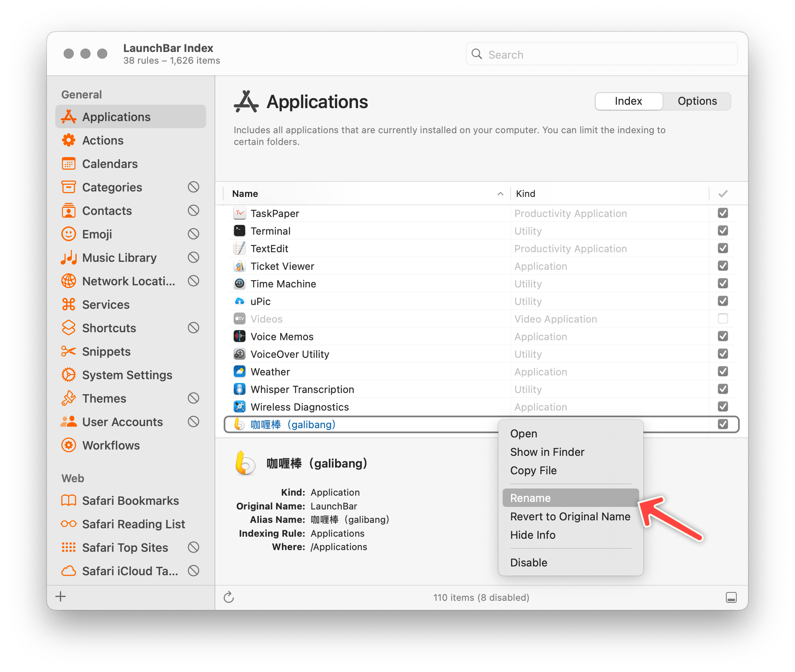795x672 pixels.
Task: Toggle the Whisper Transcription checkbox
Action: point(723,389)
